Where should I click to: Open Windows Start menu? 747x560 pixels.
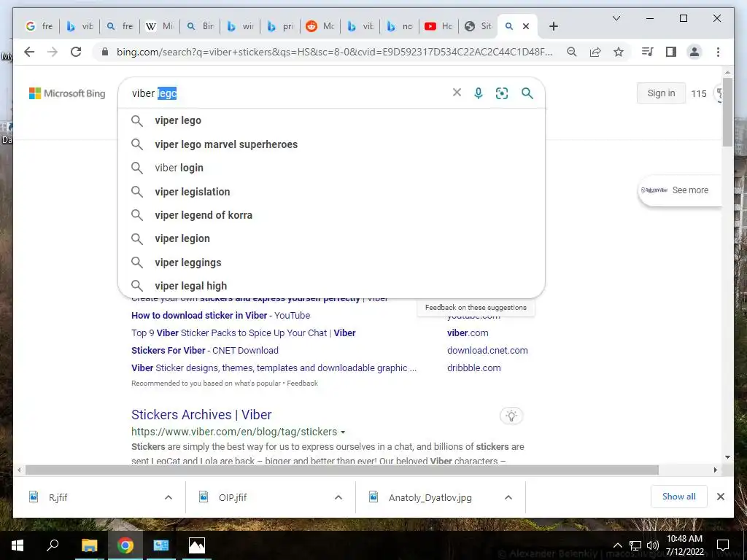pyautogui.click(x=18, y=545)
